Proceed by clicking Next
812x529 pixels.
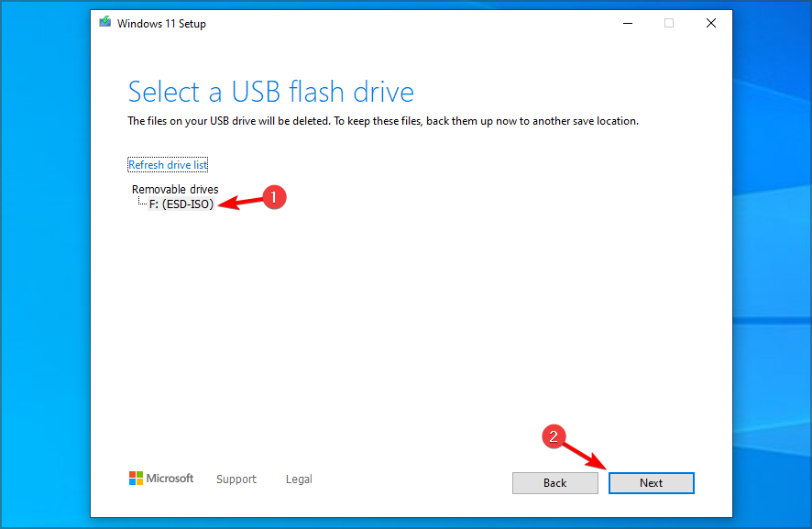point(651,483)
